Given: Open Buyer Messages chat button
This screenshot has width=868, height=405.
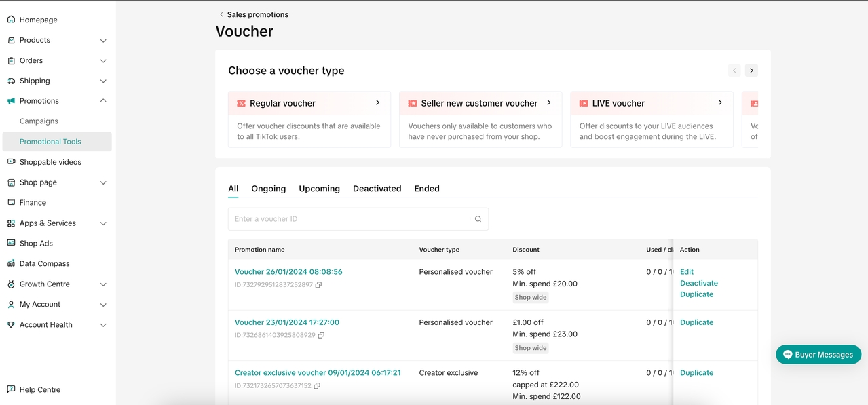Looking at the screenshot, I should (x=818, y=355).
